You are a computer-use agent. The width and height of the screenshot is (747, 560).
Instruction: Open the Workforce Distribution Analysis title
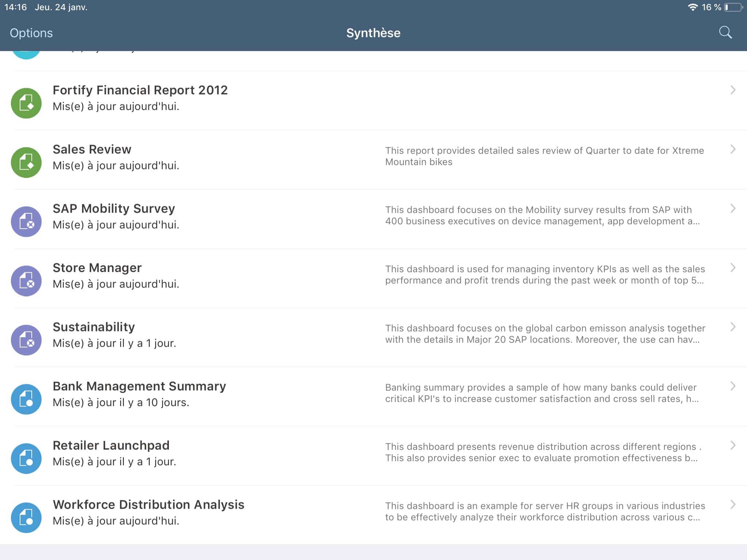coord(148,505)
